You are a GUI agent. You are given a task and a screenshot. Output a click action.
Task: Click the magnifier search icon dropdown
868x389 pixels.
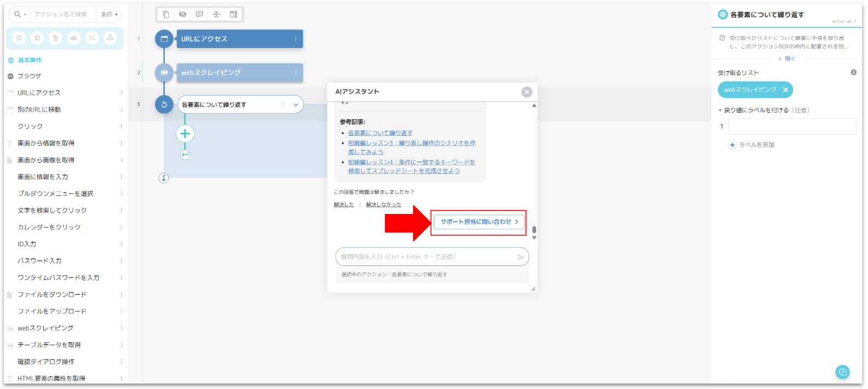20,14
